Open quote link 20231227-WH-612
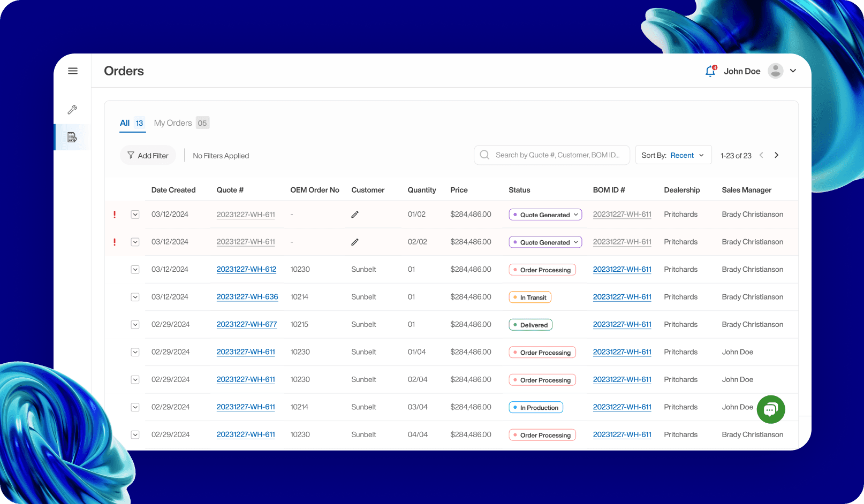 (246, 269)
